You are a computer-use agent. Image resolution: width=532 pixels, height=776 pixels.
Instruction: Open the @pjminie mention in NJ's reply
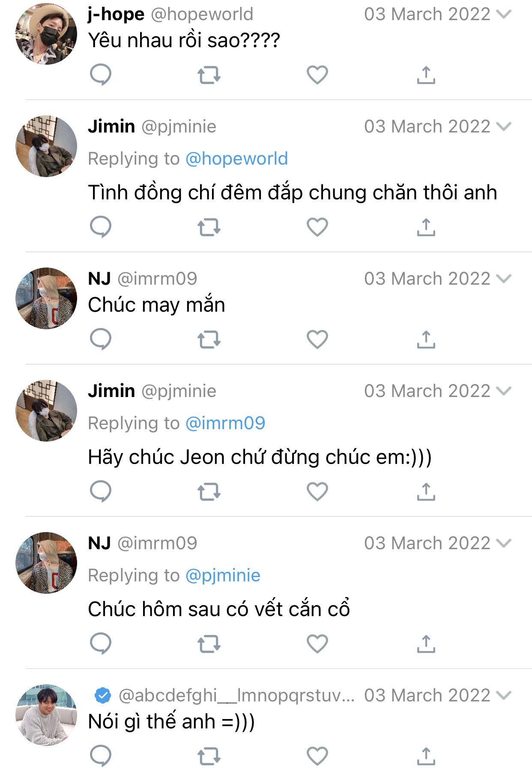coord(223,575)
